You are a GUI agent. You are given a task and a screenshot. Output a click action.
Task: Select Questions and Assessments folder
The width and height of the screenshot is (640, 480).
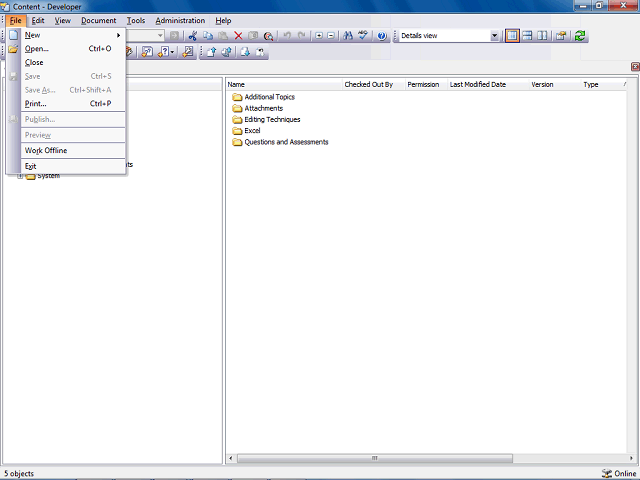(x=280, y=142)
